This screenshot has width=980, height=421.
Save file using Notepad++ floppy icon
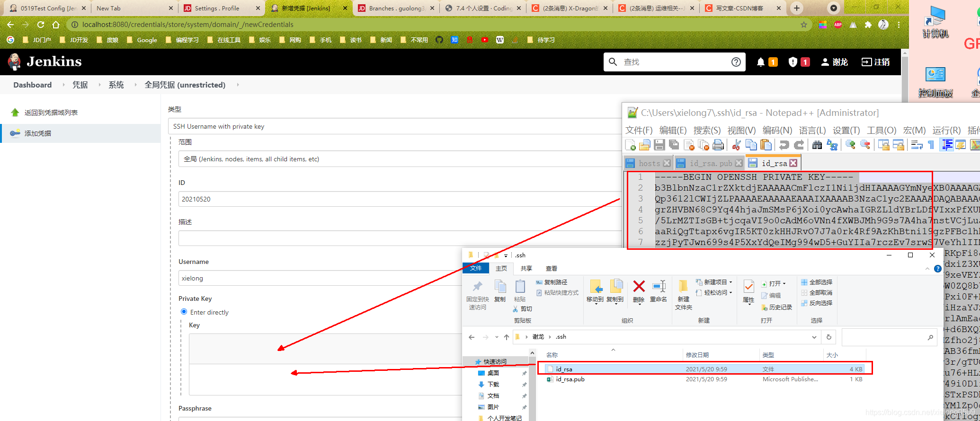coord(659,145)
